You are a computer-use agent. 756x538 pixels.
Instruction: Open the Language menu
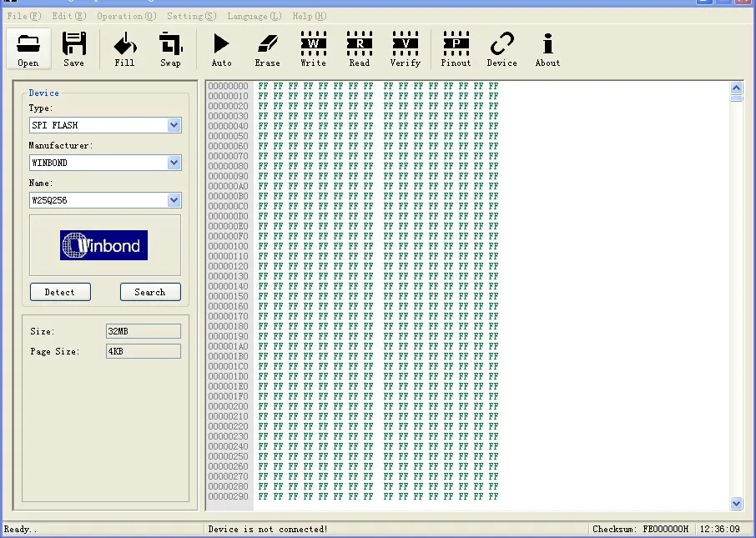coord(255,16)
